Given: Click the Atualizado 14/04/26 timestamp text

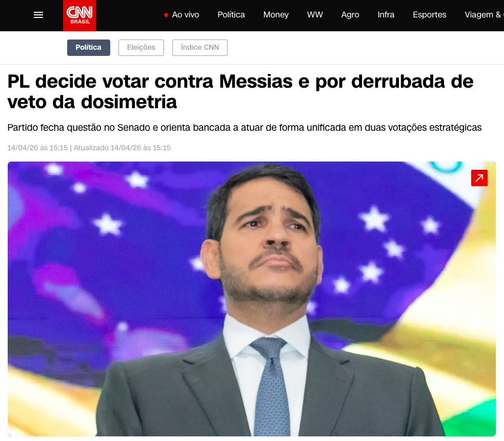Looking at the screenshot, I should click(122, 148).
